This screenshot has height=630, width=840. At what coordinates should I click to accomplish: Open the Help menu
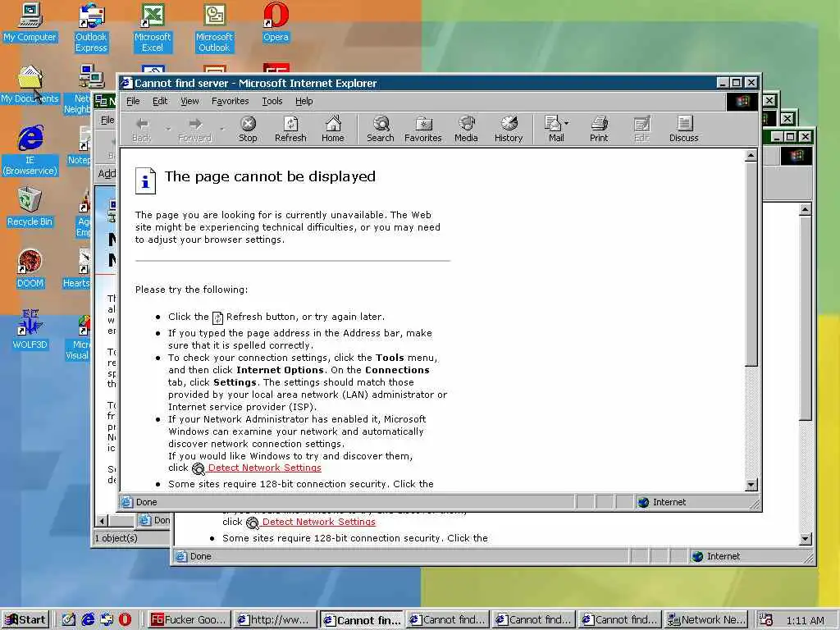coord(304,101)
